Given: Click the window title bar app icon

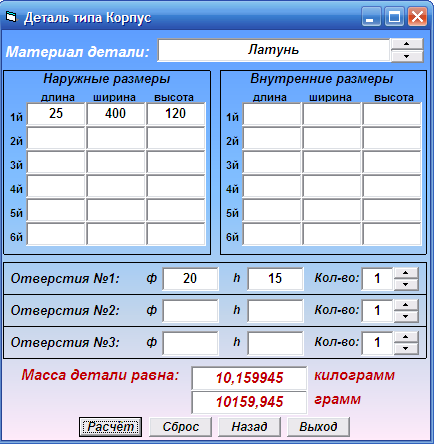Looking at the screenshot, I should pos(11,16).
